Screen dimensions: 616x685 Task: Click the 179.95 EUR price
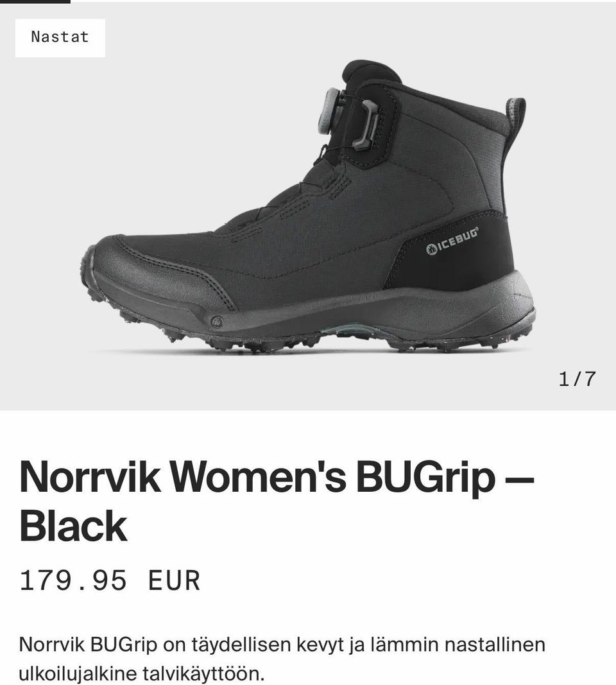click(x=110, y=580)
